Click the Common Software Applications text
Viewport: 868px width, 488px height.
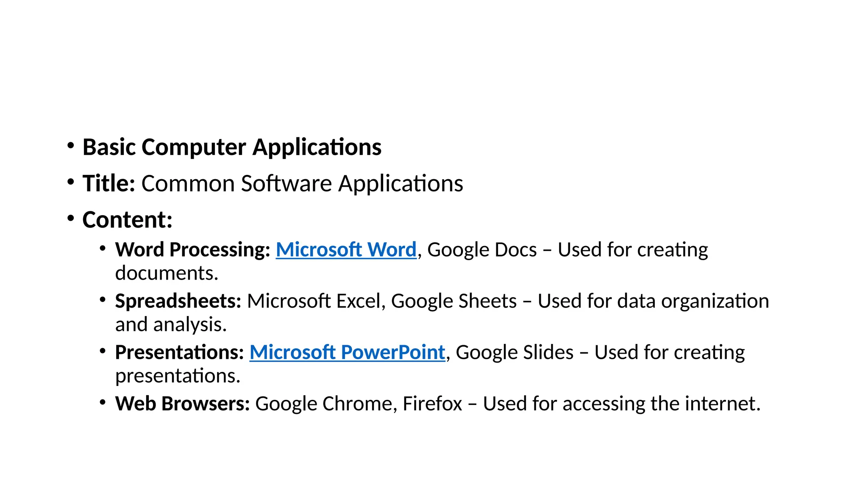tap(302, 184)
